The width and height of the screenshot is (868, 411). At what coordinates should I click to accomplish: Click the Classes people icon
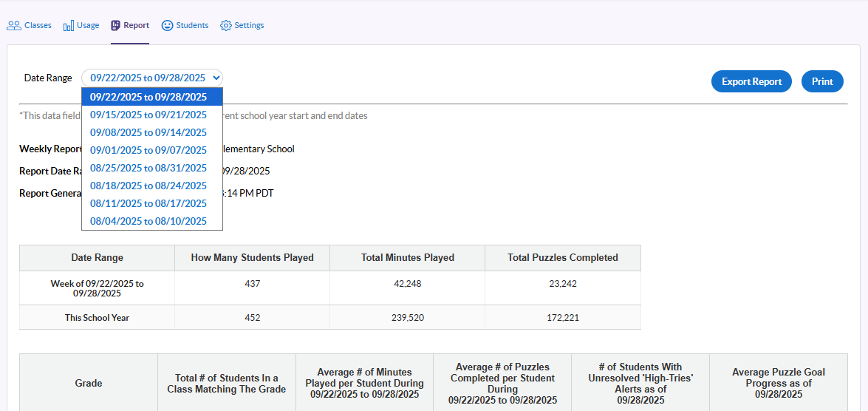14,25
